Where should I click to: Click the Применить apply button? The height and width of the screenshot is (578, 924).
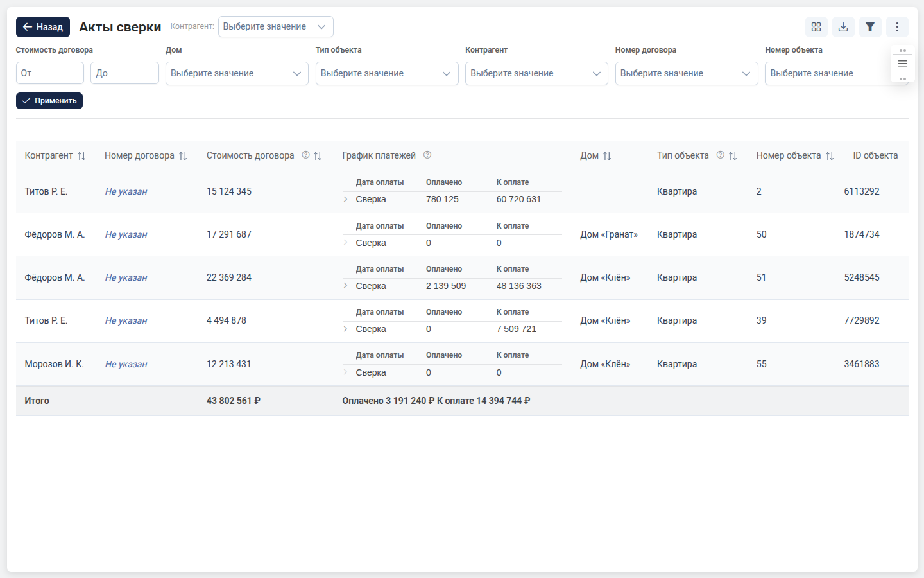click(49, 101)
